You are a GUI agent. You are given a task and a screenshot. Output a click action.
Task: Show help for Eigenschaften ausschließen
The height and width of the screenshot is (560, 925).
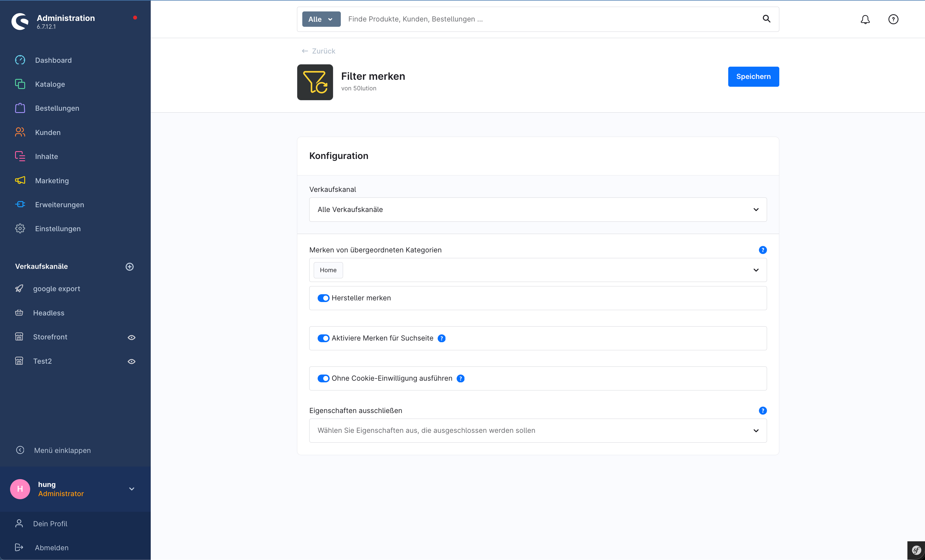tap(763, 411)
